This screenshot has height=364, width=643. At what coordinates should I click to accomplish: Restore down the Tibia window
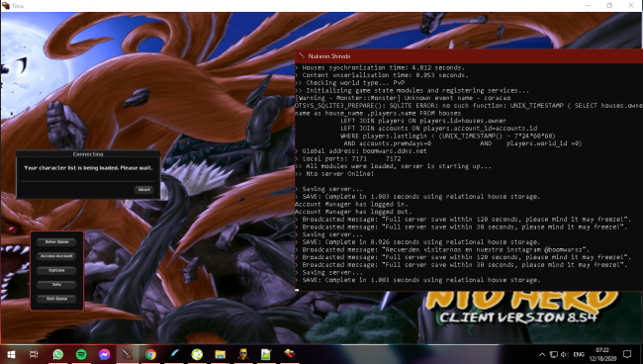[x=609, y=6]
